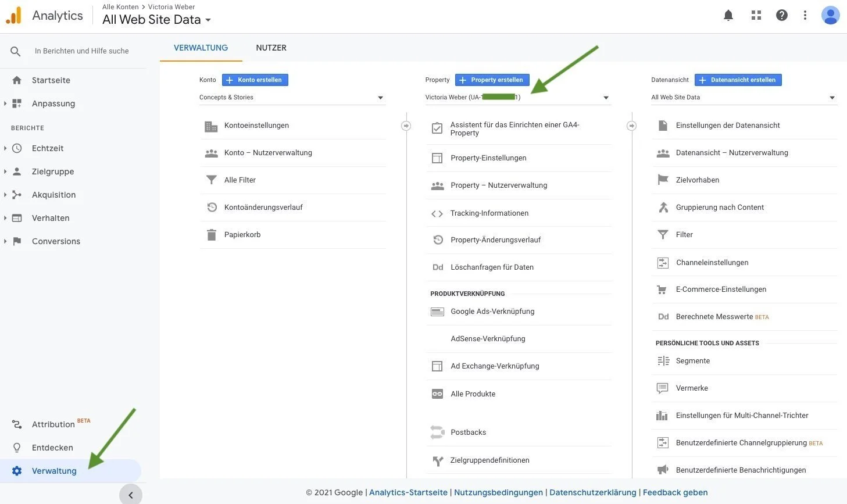Open the help question mark icon
Screen dimensions: 847x504
coord(781,16)
